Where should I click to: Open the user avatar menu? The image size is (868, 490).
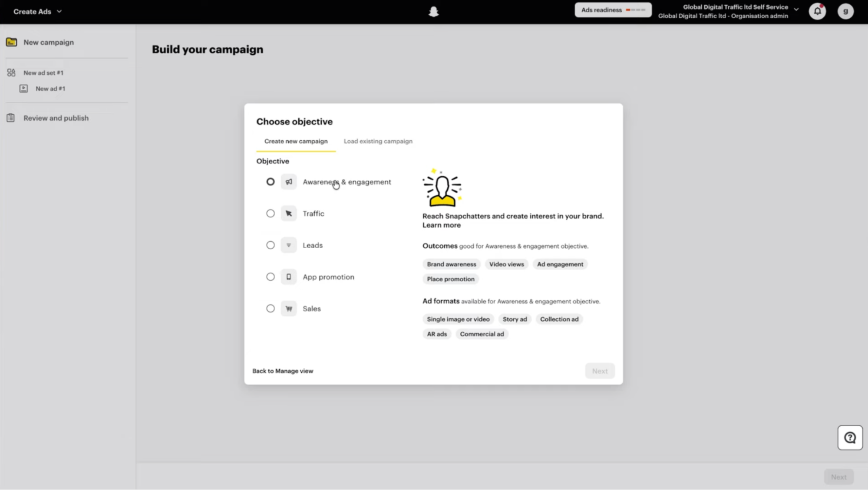pyautogui.click(x=845, y=11)
